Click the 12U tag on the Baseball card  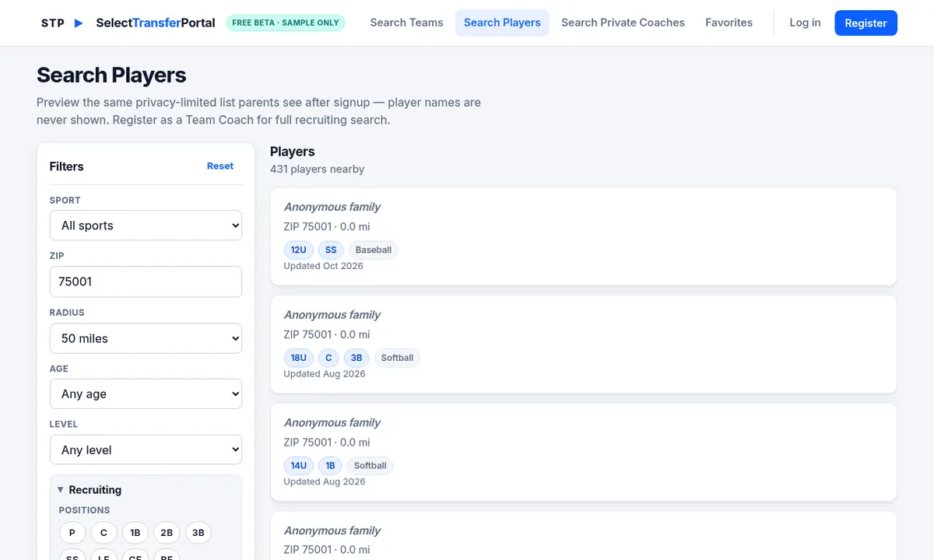[299, 250]
